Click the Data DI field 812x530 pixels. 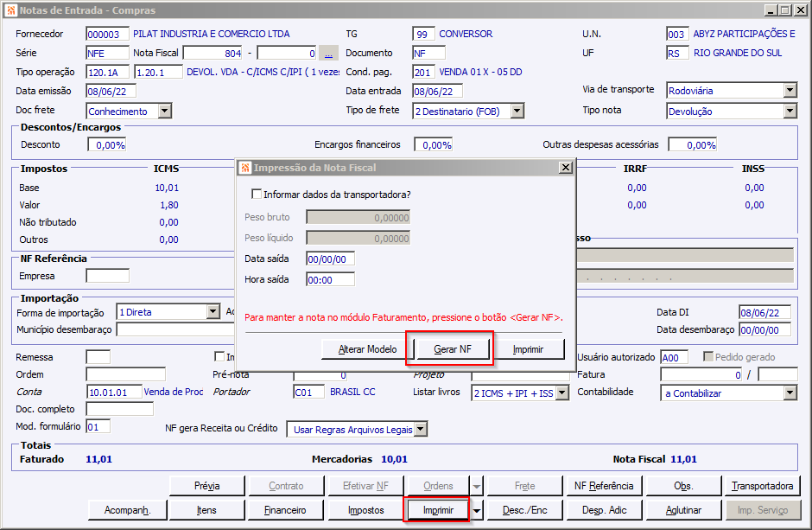[x=764, y=312]
